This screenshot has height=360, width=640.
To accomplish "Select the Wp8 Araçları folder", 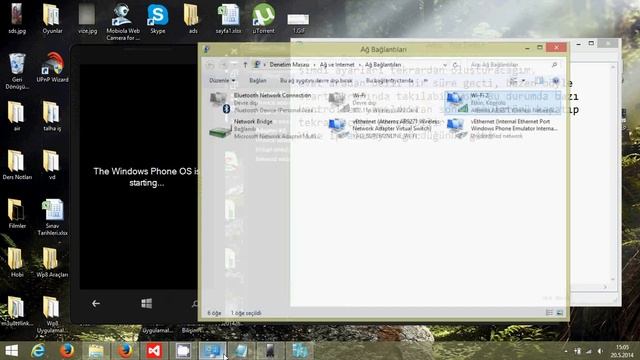I will pyautogui.click(x=52, y=262).
